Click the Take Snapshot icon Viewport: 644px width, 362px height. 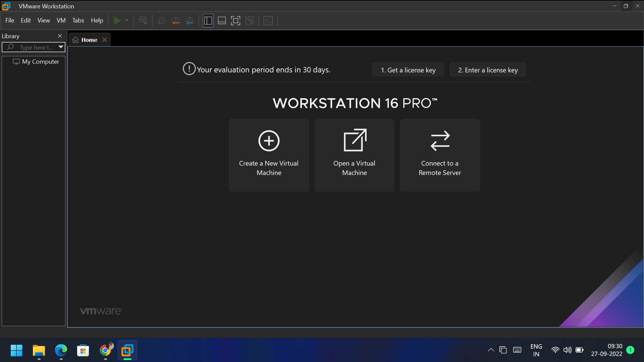161,20
